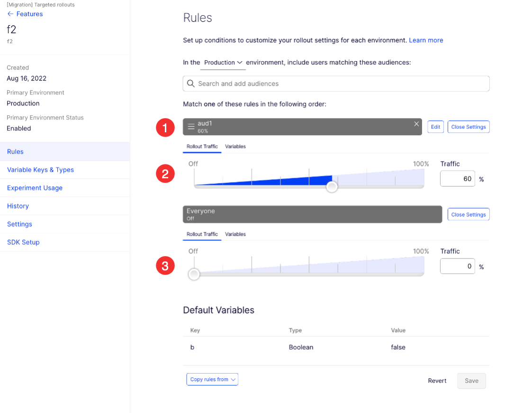Click the back arrow beside Features
532x413 pixels.
pyautogui.click(x=10, y=14)
